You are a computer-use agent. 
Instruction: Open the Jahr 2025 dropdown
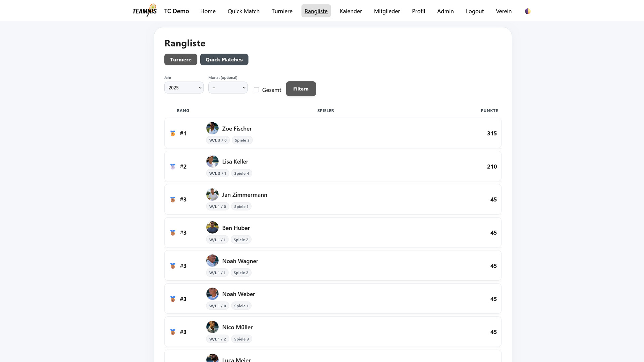pos(184,87)
